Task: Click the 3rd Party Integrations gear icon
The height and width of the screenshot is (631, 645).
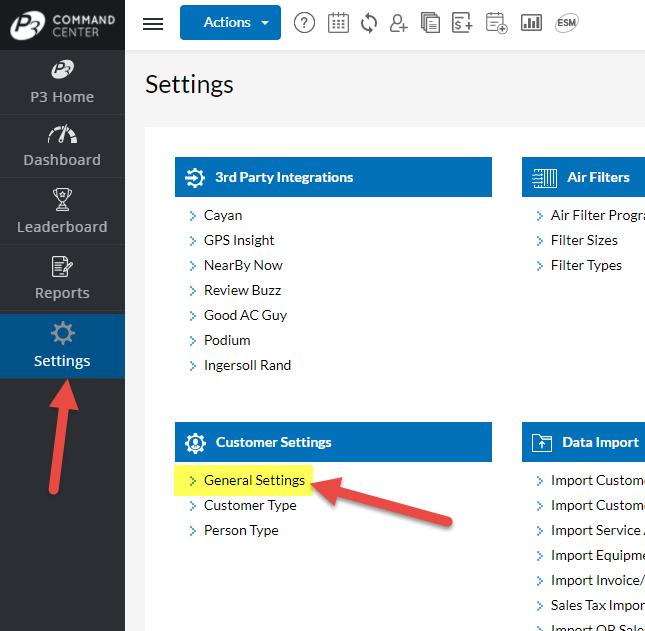Action: pos(195,178)
